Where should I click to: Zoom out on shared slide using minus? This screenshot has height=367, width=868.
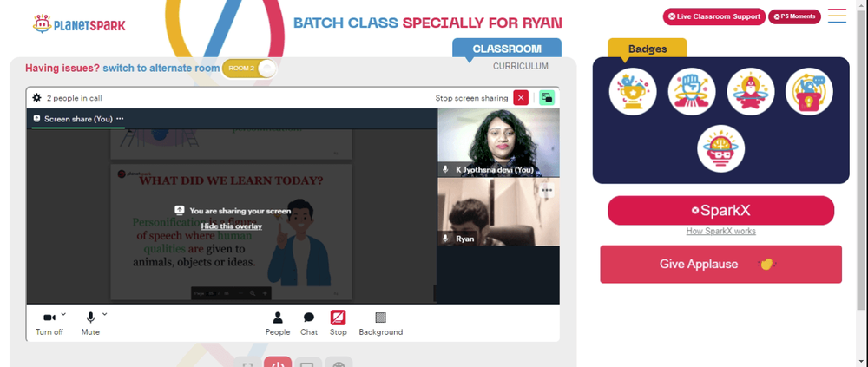point(240,293)
